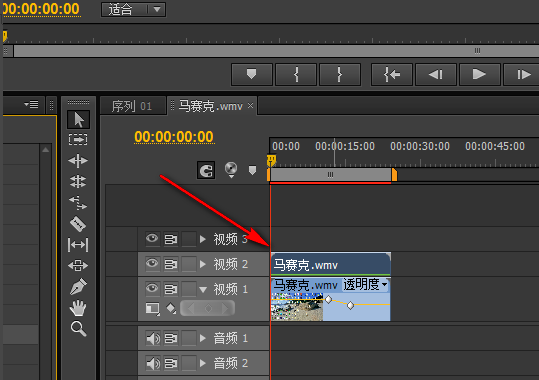Switch to the 序列 01 tab

pyautogui.click(x=132, y=106)
